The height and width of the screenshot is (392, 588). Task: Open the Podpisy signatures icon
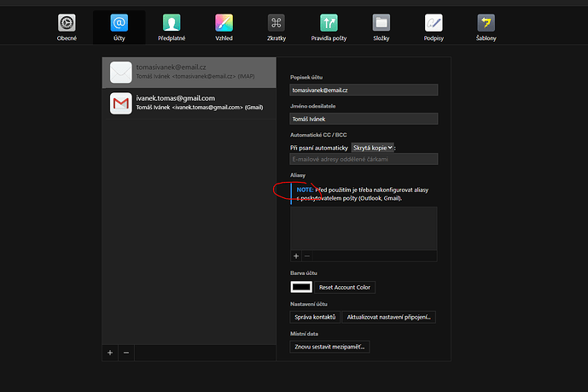pyautogui.click(x=434, y=23)
